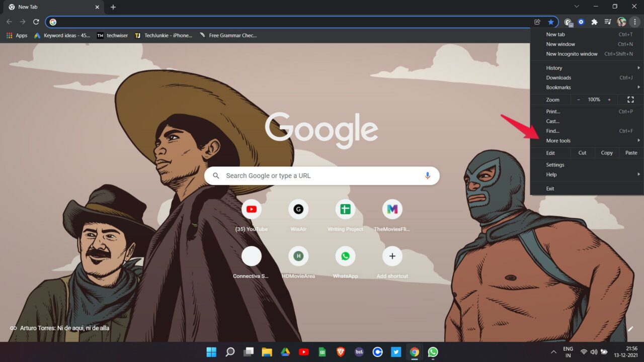This screenshot has width=644, height=362.
Task: Click the speedometer extension icon
Action: [568, 22]
